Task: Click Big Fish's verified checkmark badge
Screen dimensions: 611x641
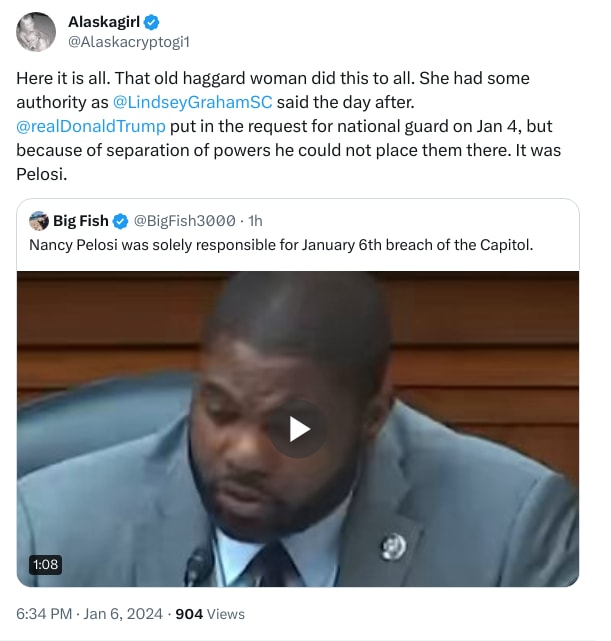Action: (120, 221)
